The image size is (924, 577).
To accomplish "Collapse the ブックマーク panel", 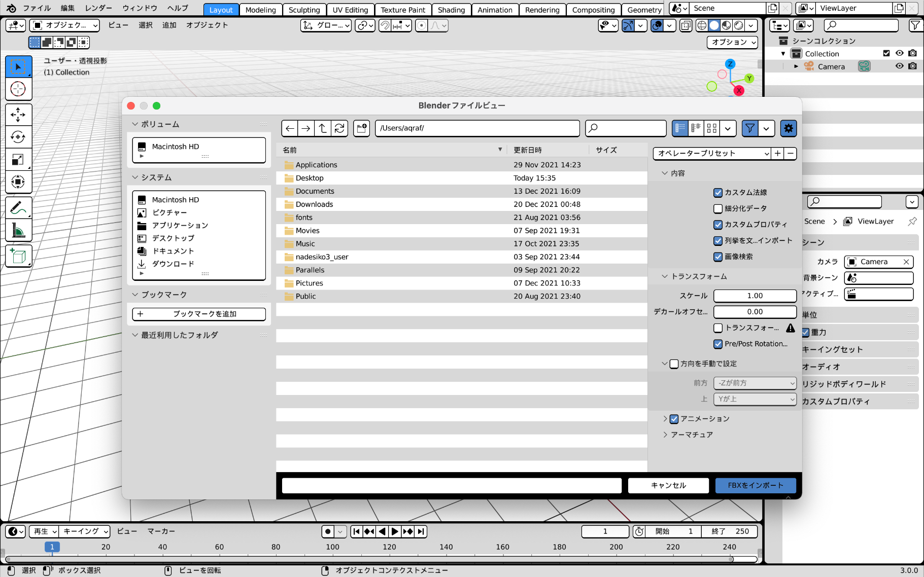I will [x=135, y=295].
